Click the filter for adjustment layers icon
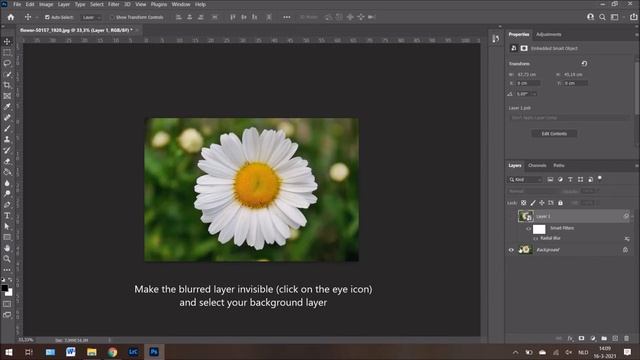Screen dimensions: 640x360 560,180
